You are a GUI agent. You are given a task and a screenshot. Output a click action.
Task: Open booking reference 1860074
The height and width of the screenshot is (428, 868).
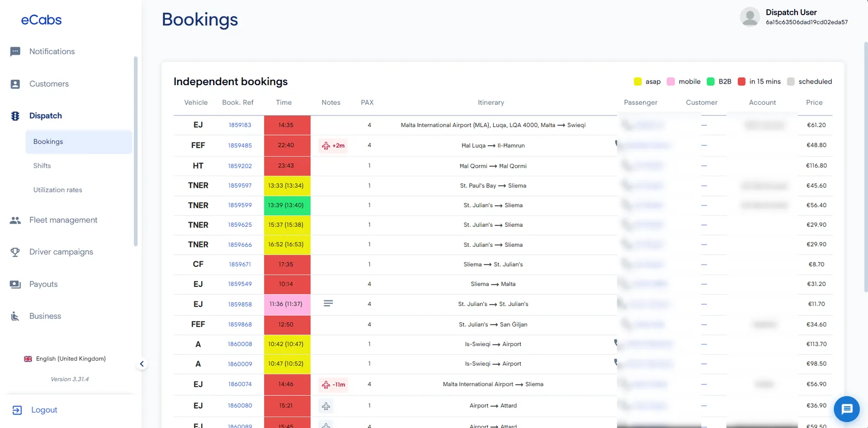click(240, 385)
